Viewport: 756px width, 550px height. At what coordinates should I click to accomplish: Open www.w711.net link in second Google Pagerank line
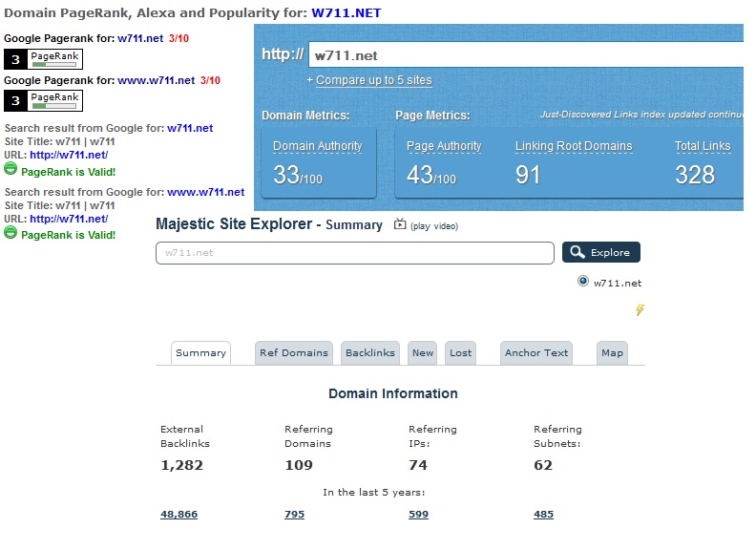[157, 80]
